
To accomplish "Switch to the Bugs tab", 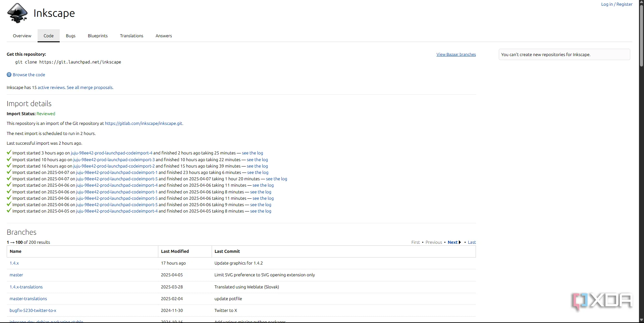I will tap(71, 36).
